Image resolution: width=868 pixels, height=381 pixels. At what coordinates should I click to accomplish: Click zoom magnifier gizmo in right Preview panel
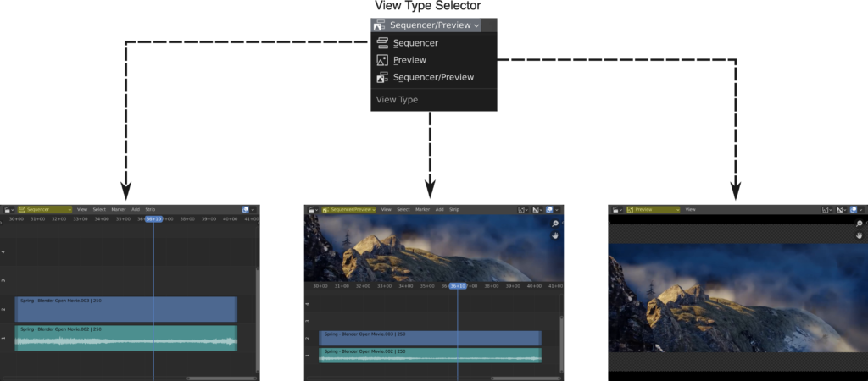860,224
